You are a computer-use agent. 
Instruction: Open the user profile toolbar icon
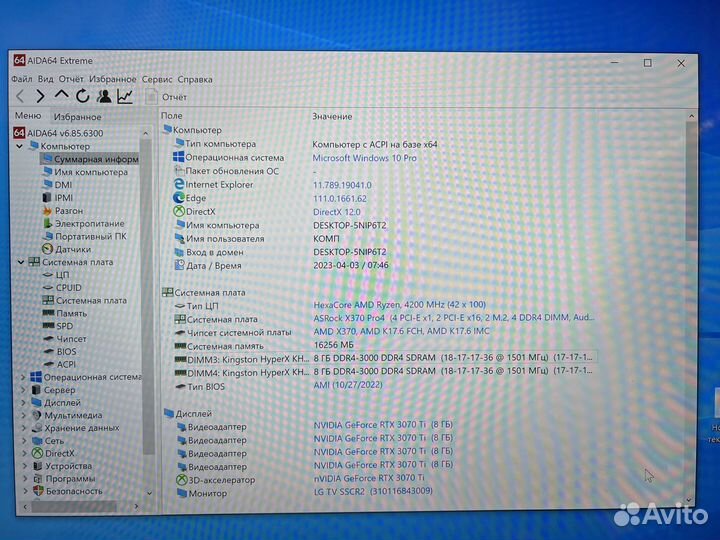point(104,96)
